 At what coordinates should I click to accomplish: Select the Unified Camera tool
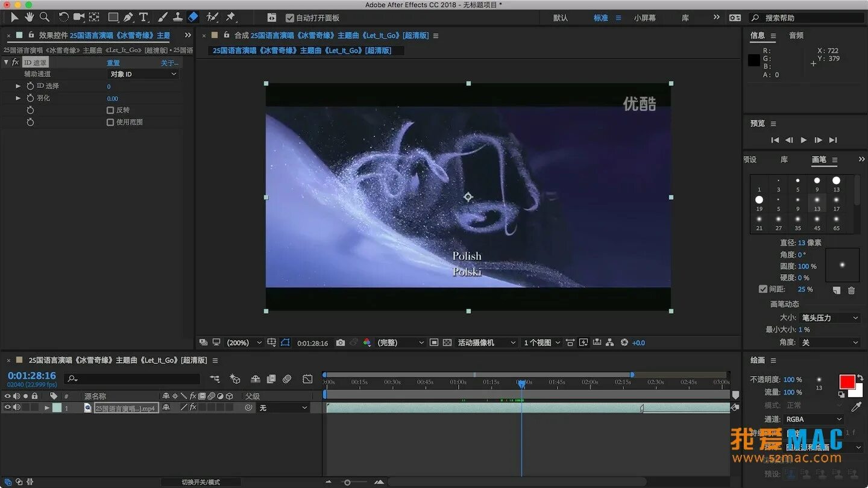[x=78, y=17]
